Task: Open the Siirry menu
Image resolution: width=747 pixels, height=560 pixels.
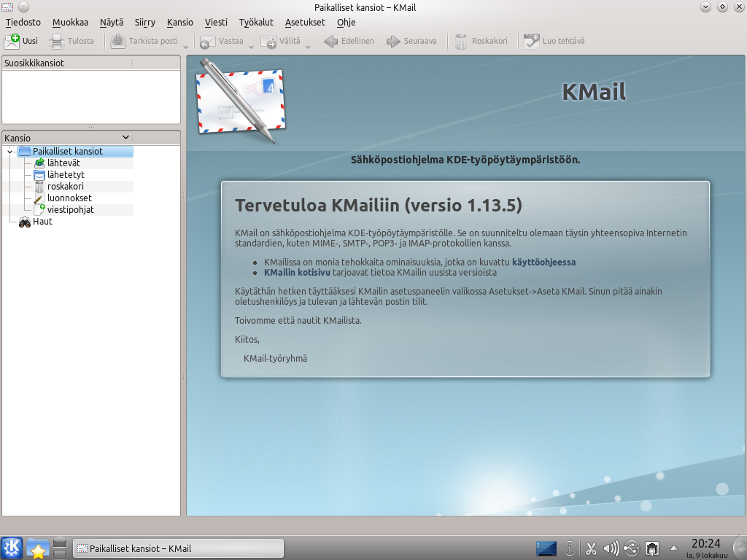Action: [145, 23]
